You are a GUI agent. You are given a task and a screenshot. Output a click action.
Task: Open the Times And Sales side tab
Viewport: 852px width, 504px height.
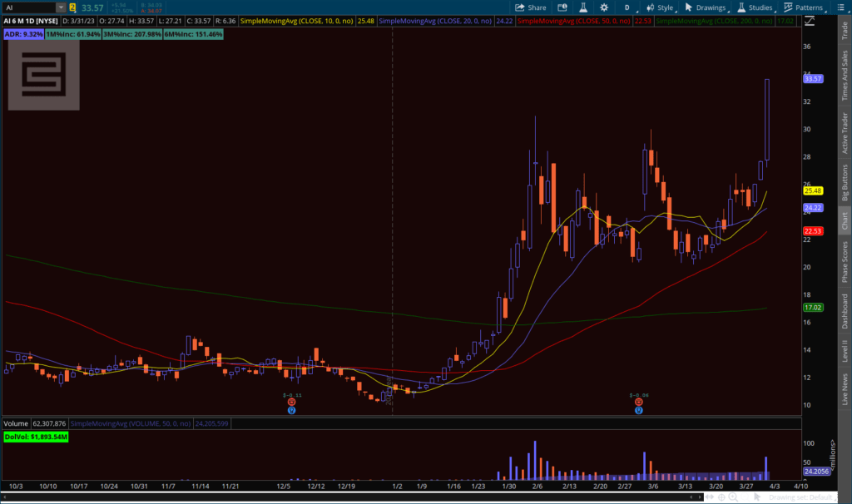coord(845,76)
